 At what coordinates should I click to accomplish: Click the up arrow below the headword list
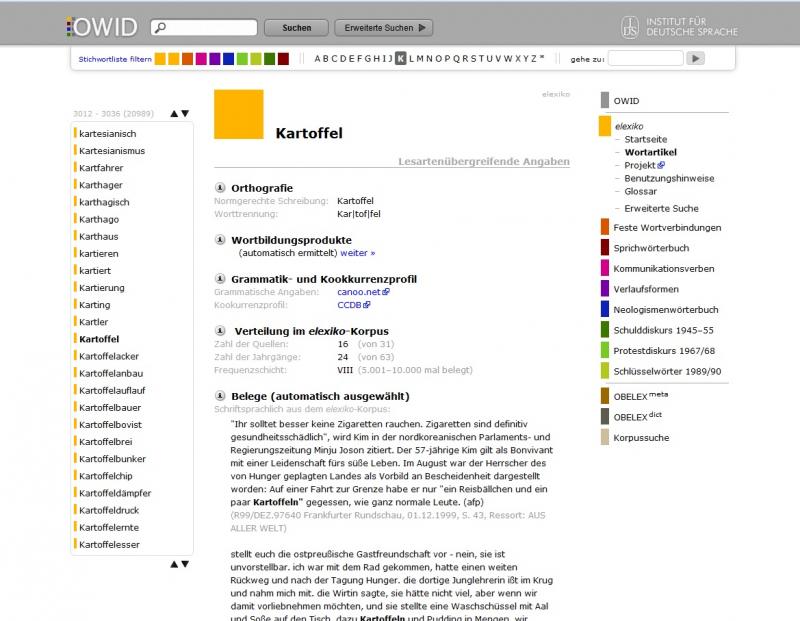coord(174,564)
